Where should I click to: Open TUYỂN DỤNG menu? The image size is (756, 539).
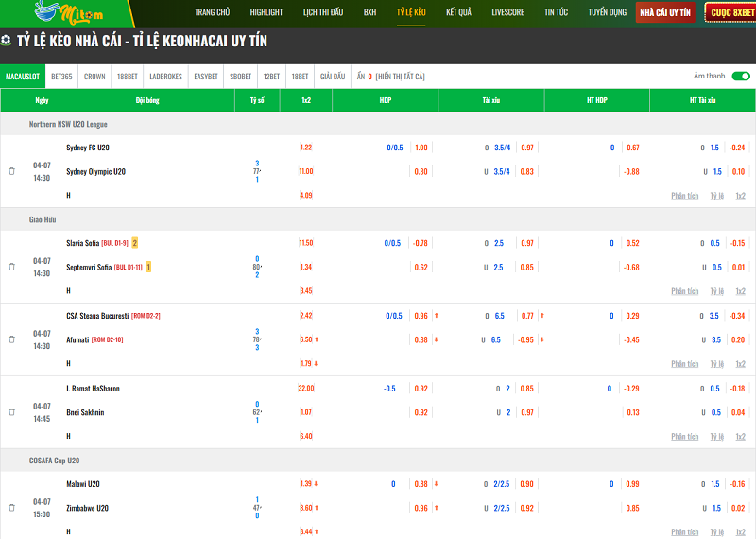click(x=607, y=12)
